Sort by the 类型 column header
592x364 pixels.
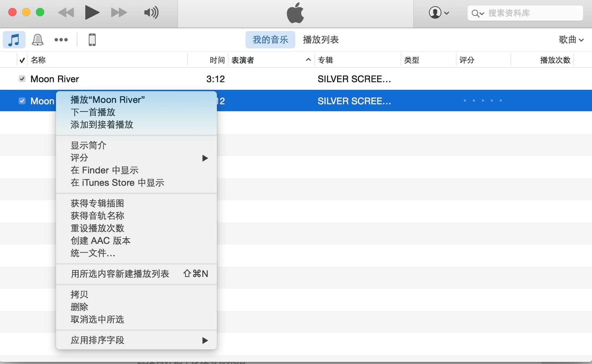pyautogui.click(x=411, y=60)
